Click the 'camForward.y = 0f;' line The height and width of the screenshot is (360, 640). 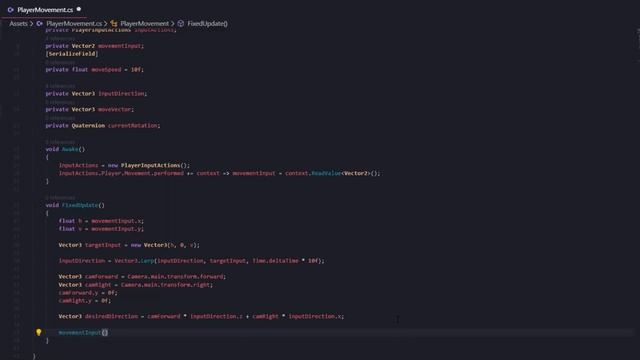click(x=88, y=293)
